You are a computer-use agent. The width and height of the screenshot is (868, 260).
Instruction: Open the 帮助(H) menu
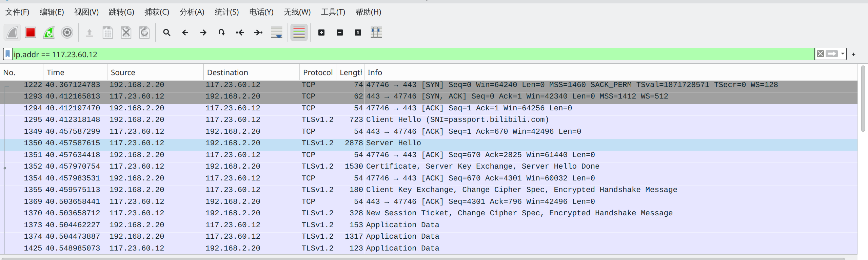[368, 12]
